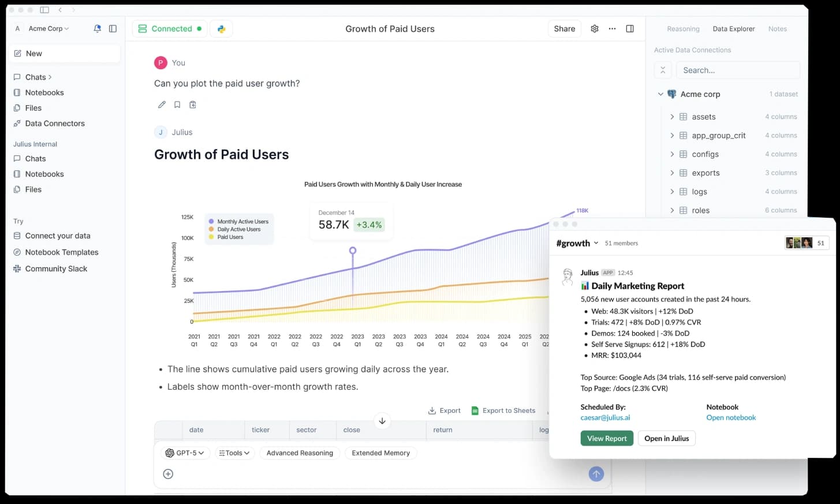The width and height of the screenshot is (840, 504).
Task: Switch to the Notes tab
Action: tap(778, 29)
